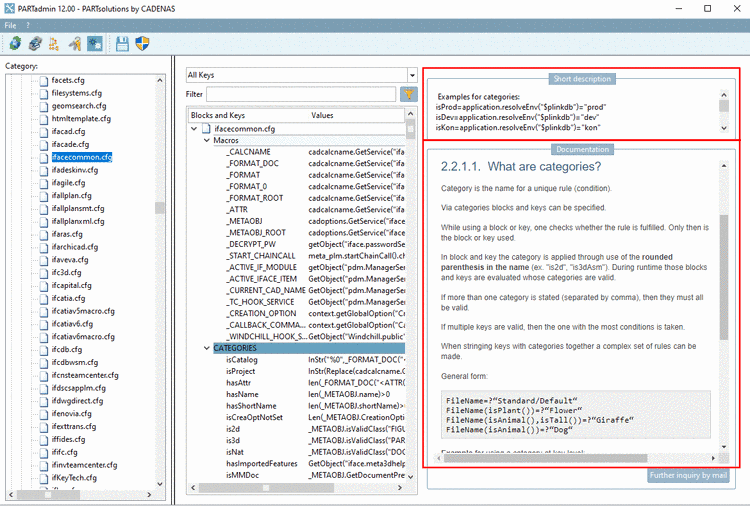Screen dimensions: 750x506
Task: Open the ? help menu
Action: click(28, 25)
